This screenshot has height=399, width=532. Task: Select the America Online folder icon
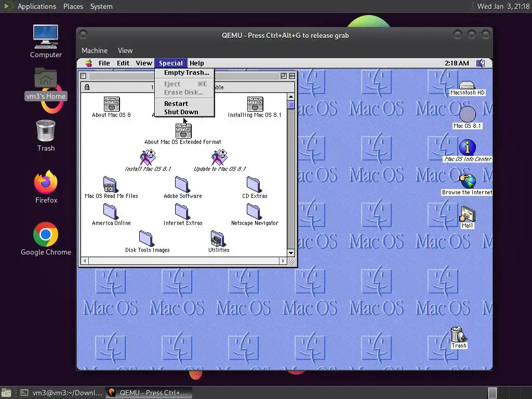point(111,211)
